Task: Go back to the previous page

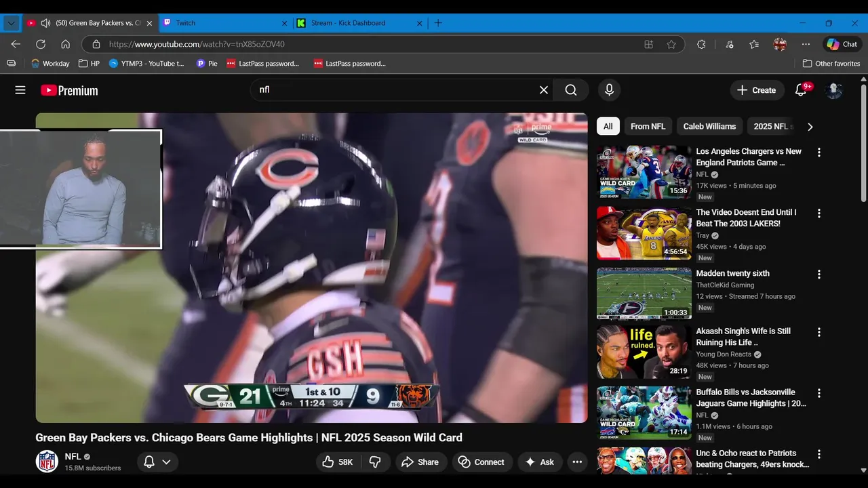Action: (x=16, y=44)
